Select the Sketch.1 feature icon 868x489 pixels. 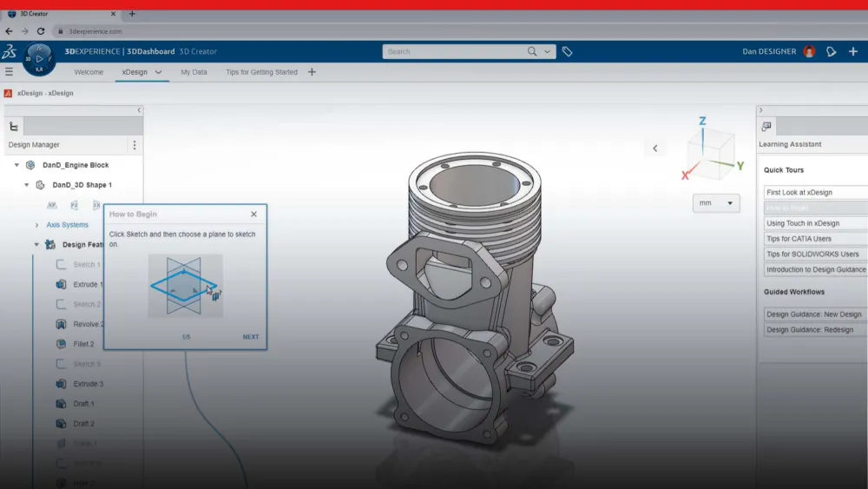(61, 265)
